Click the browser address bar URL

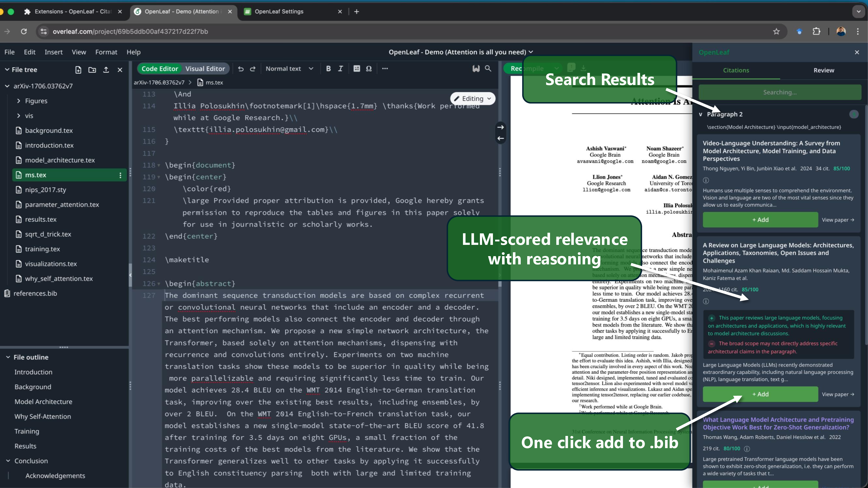[130, 32]
